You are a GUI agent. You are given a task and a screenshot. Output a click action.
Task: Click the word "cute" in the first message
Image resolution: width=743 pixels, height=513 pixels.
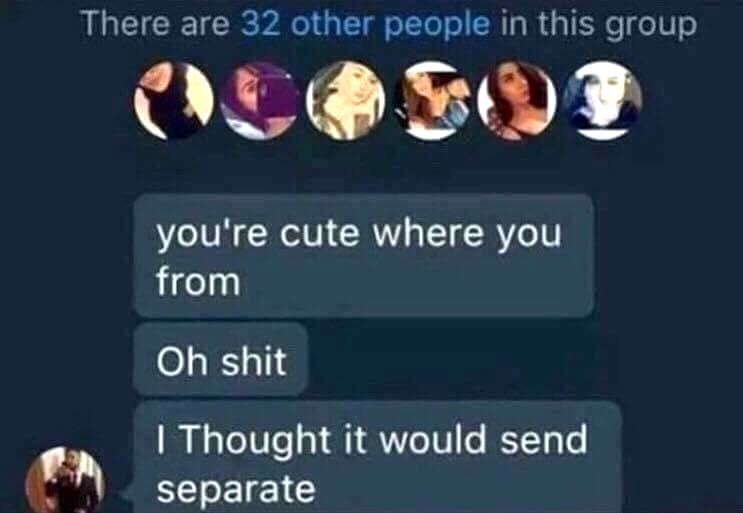(319, 233)
